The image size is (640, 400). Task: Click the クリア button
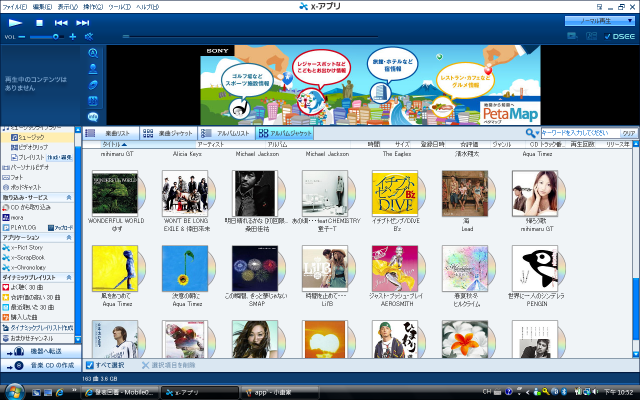click(629, 133)
